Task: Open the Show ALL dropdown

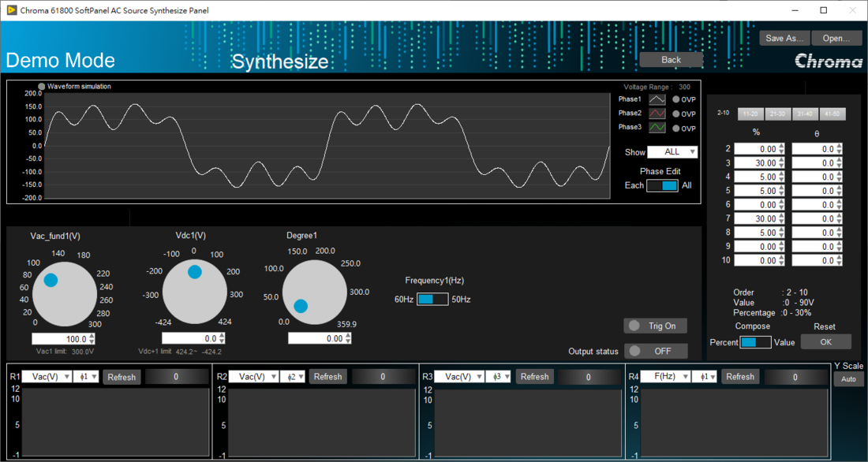Action: click(x=672, y=152)
